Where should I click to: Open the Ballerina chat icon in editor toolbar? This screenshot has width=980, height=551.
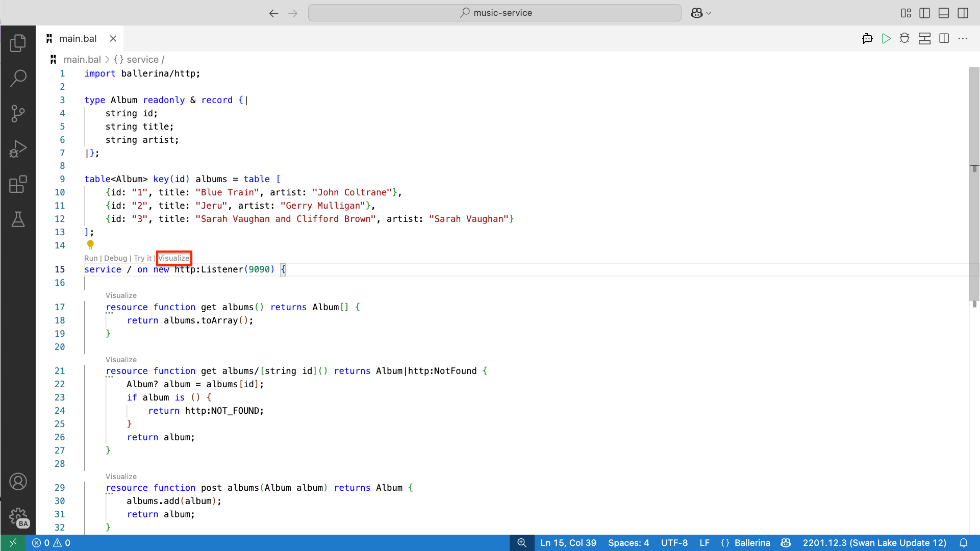point(867,39)
